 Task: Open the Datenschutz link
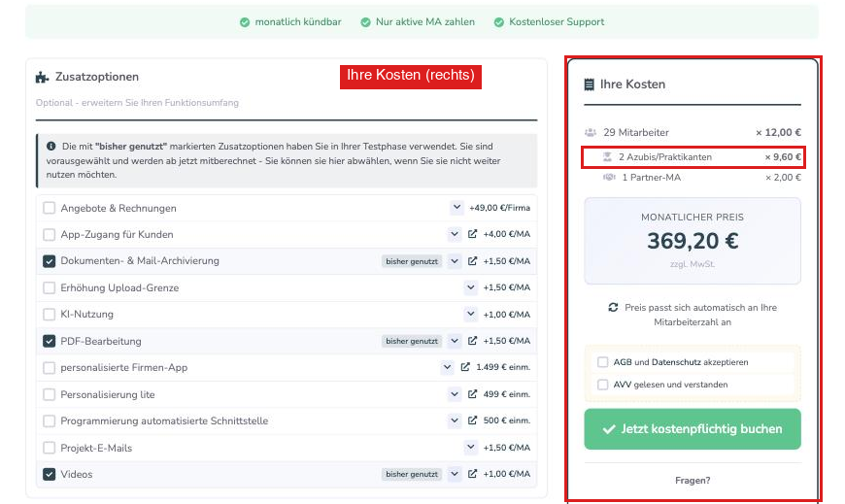click(676, 362)
